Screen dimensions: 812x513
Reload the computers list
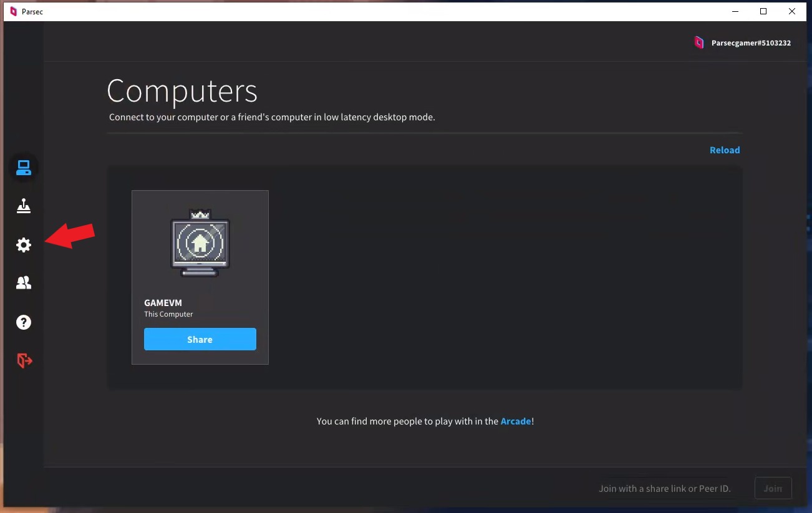[x=724, y=150]
